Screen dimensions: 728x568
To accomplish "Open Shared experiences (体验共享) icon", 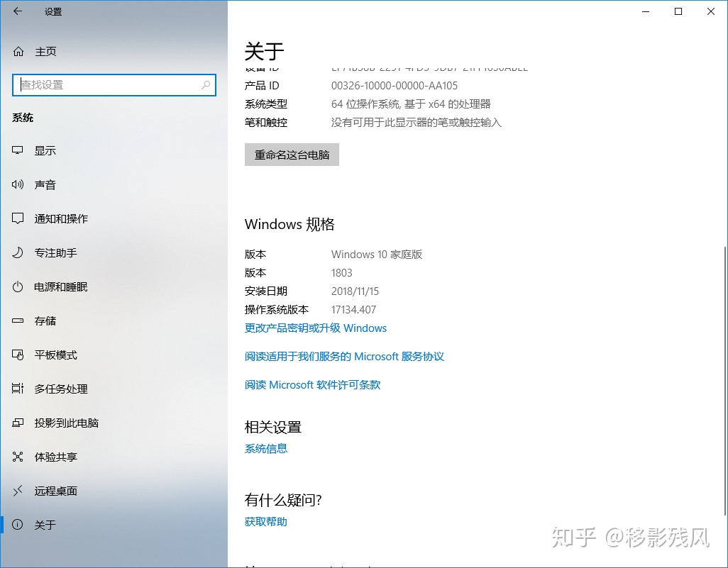I will coord(18,457).
